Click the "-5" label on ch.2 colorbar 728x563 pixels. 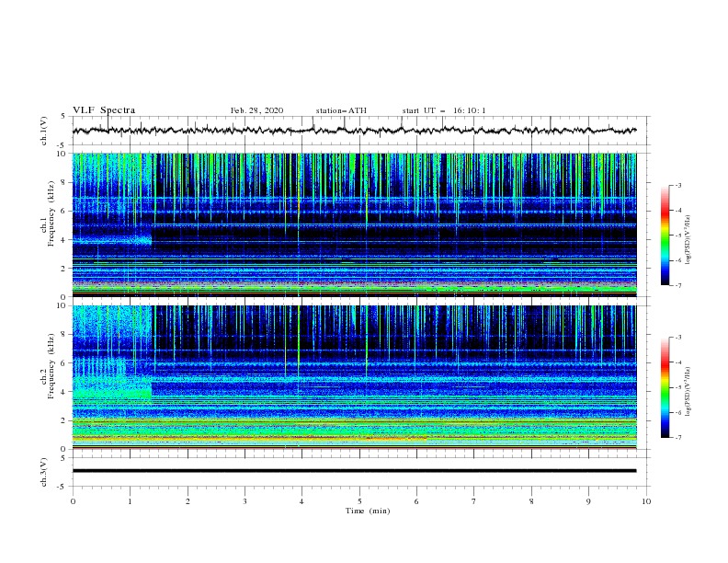point(677,387)
